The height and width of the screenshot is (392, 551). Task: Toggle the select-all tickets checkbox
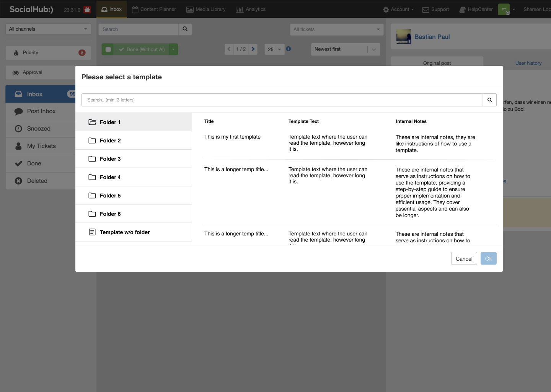pos(108,49)
